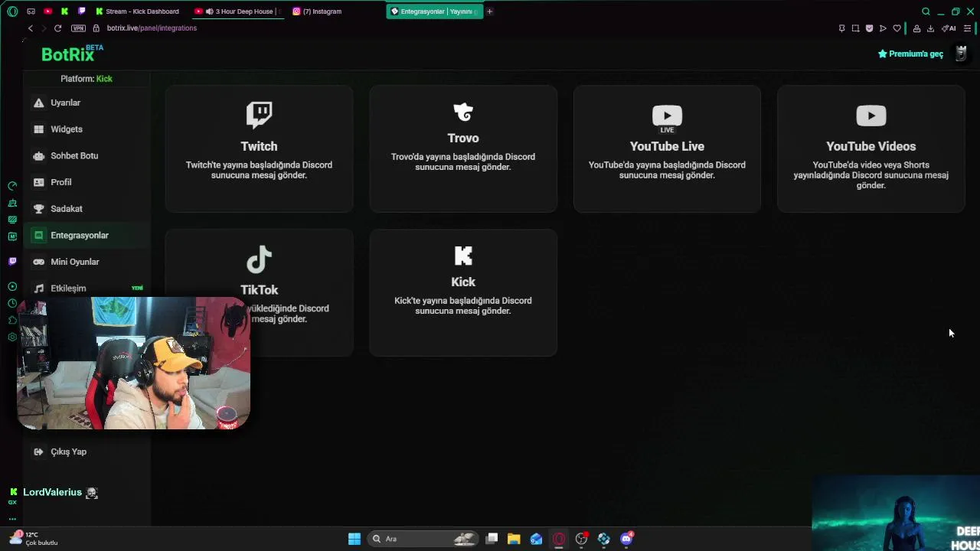Image resolution: width=980 pixels, height=551 pixels.
Task: Click the Windows Start button
Action: [354, 539]
